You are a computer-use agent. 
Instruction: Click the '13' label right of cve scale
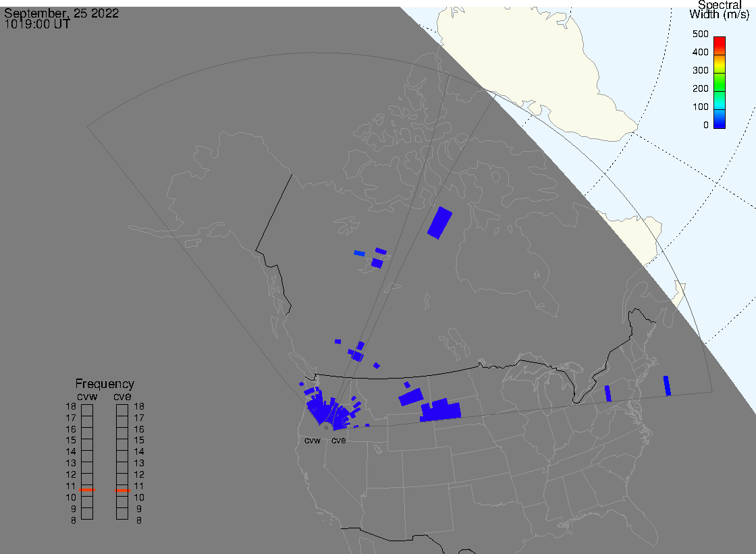pos(139,463)
